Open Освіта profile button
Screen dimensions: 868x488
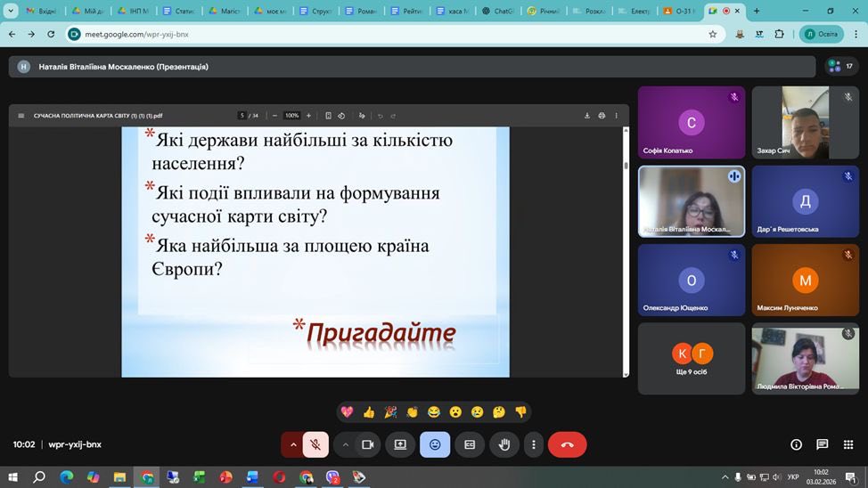pyautogui.click(x=822, y=35)
